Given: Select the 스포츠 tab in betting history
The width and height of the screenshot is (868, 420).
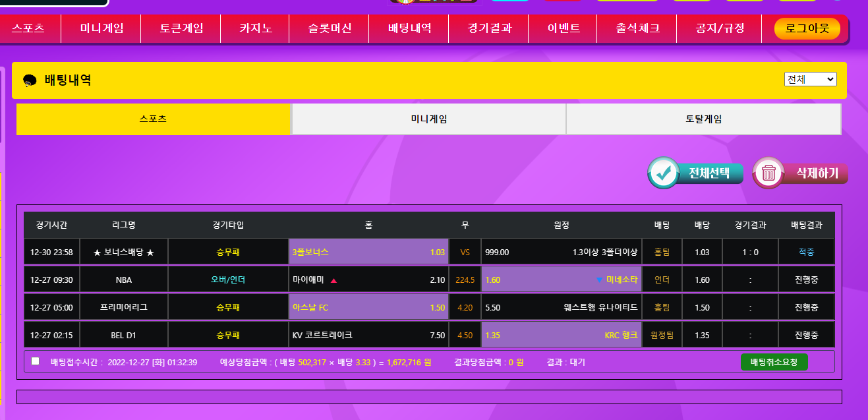Looking at the screenshot, I should pos(153,119).
